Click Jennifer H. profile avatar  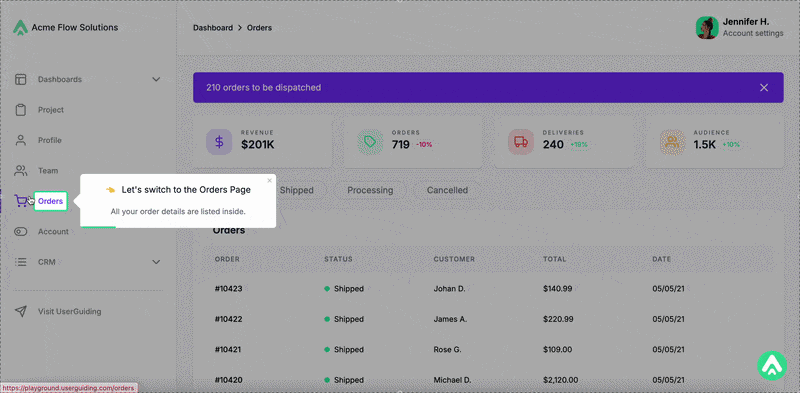707,28
